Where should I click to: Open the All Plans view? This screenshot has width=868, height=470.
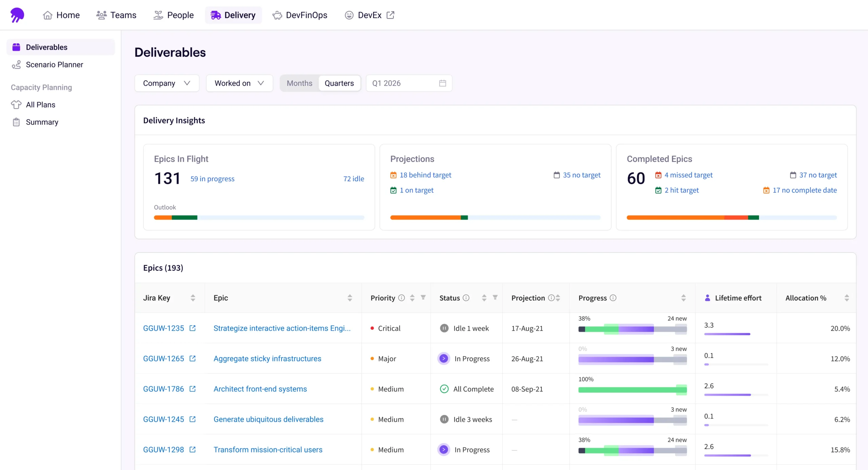click(40, 104)
